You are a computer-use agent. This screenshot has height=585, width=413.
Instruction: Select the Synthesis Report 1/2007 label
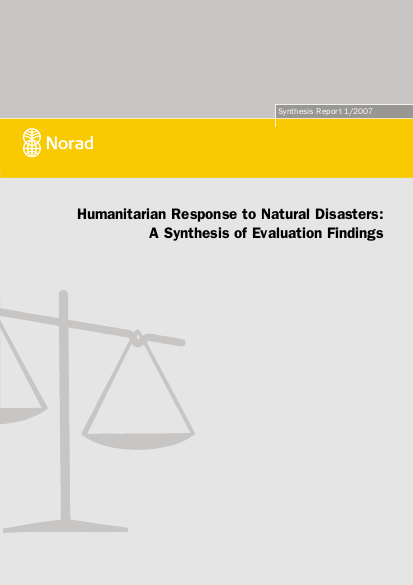tap(325, 111)
